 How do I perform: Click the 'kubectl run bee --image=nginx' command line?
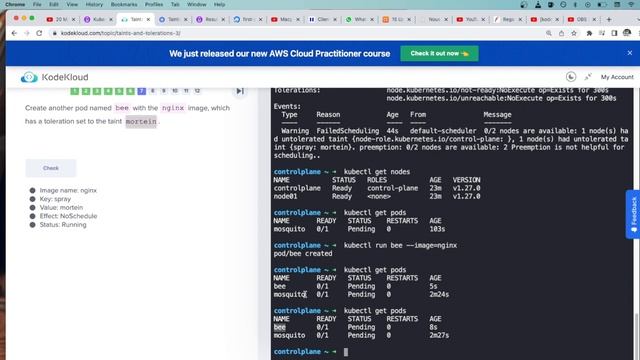pos(400,245)
